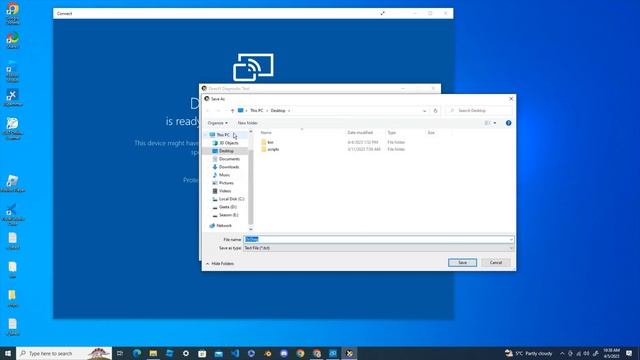640x360 pixels.
Task: Open the Windows Start menu
Action: coord(8,353)
